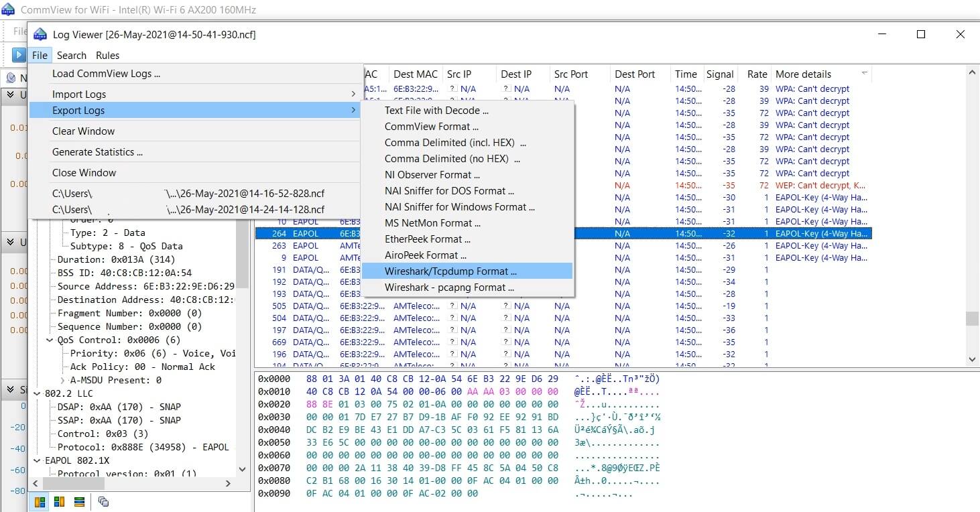The width and height of the screenshot is (980, 512).
Task: Open the File menu in Log Viewer
Action: point(40,56)
